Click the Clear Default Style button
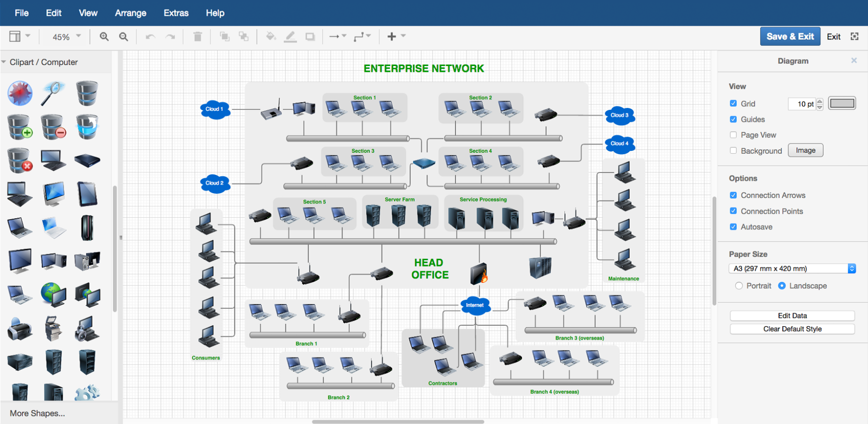This screenshot has height=424, width=868. [x=792, y=329]
